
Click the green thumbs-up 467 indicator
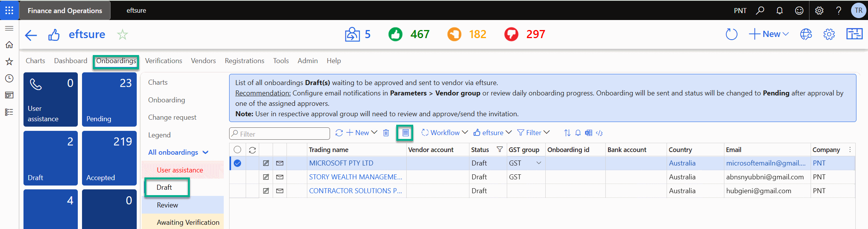[409, 34]
